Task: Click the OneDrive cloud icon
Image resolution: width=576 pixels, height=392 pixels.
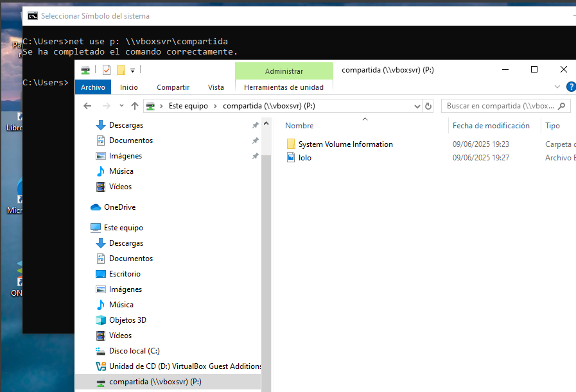Action: (96, 207)
